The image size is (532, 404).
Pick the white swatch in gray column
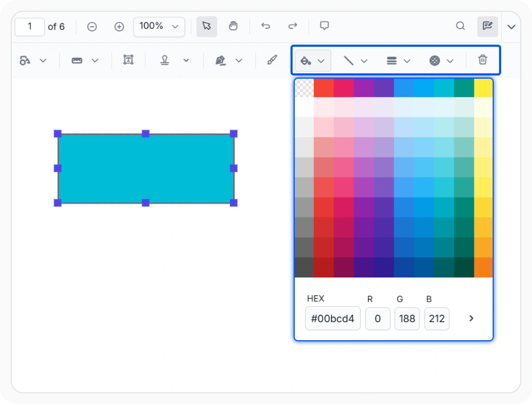(x=304, y=107)
